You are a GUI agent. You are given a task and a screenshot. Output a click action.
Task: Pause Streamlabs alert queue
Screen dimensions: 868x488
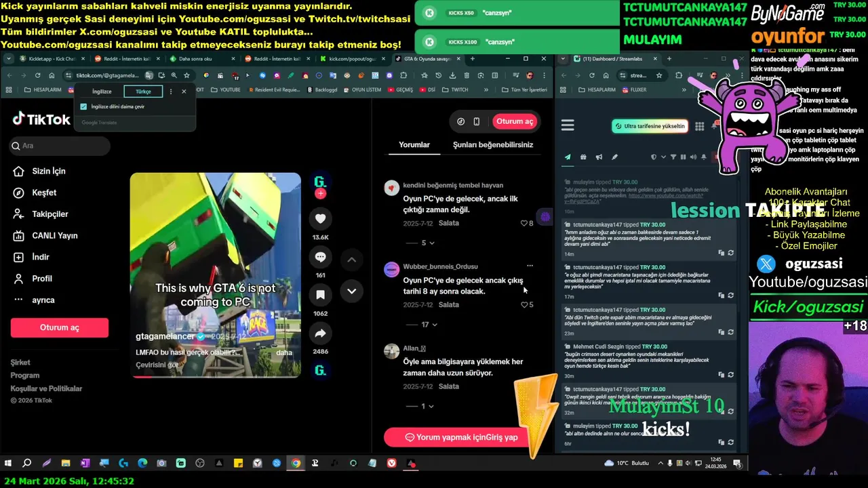(683, 157)
